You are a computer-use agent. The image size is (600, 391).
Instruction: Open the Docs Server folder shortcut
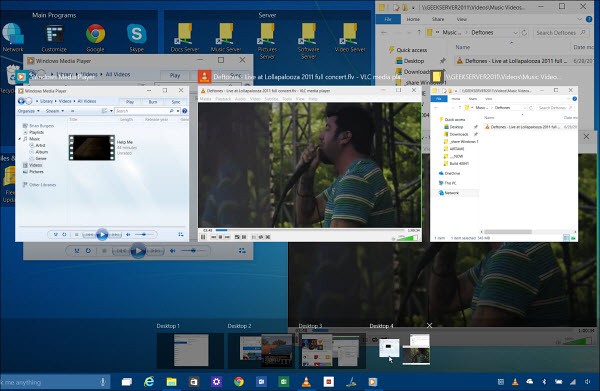point(185,37)
